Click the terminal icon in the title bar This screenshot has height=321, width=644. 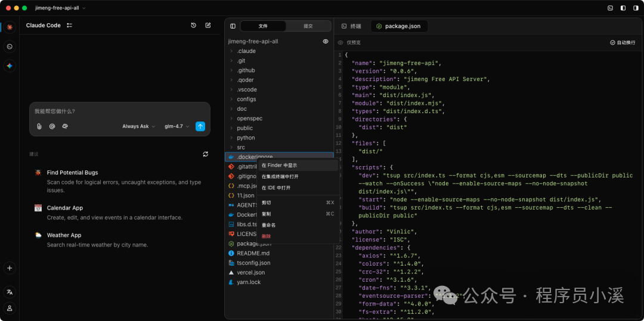click(611, 8)
